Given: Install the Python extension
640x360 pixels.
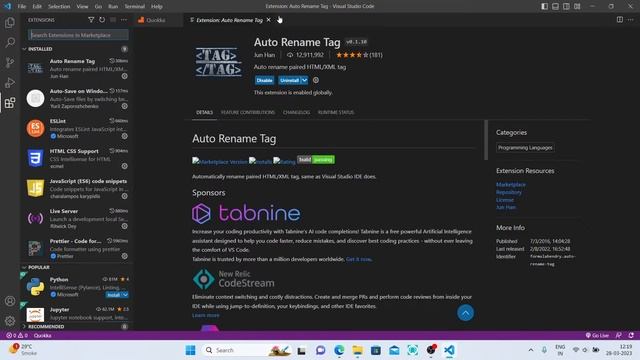Looking at the screenshot, I should click(x=114, y=295).
